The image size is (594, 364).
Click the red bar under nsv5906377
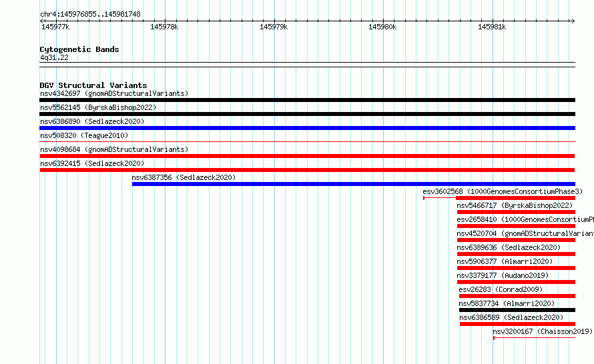516,268
